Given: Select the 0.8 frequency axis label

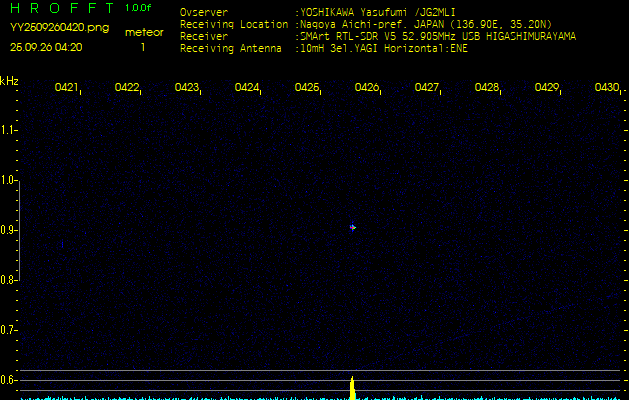Looking at the screenshot, I should click(9, 280).
